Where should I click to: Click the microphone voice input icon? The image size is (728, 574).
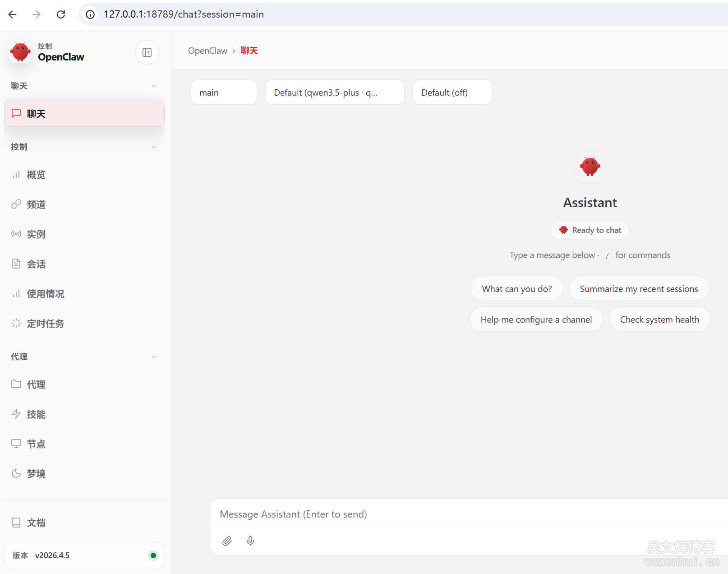(x=250, y=541)
